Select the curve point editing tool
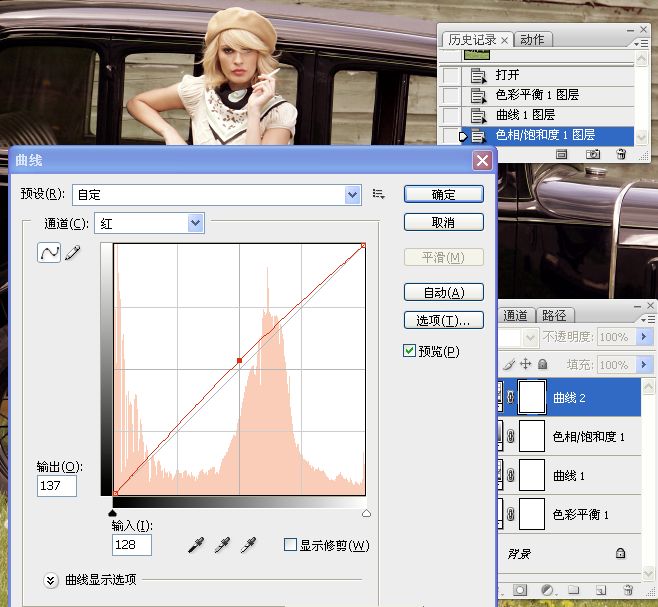Viewport: 658px width, 607px height. 49,254
